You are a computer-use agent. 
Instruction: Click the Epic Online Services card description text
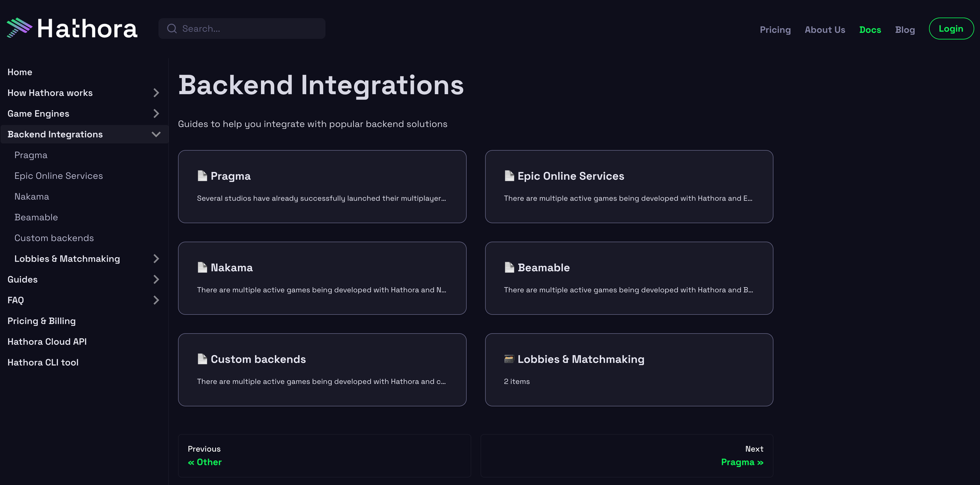628,198
